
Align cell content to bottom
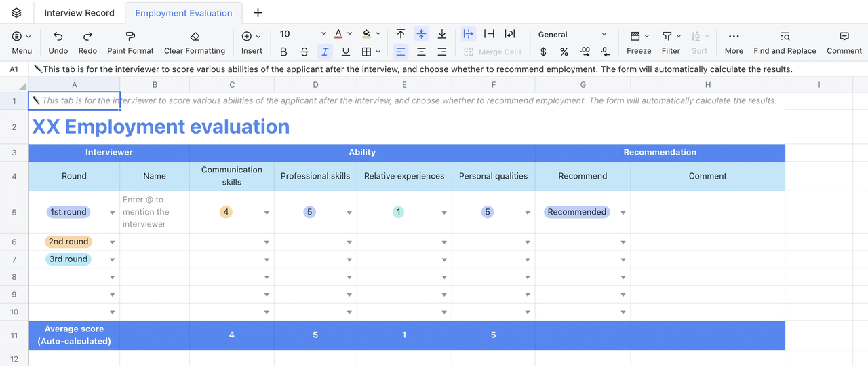[442, 34]
